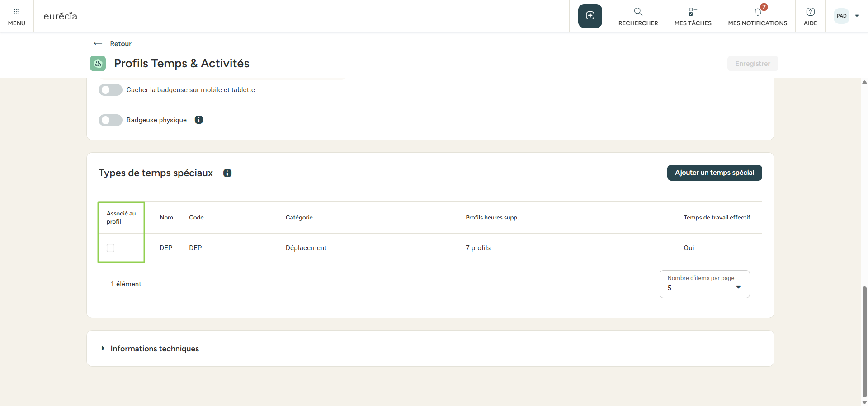Screen dimensions: 868x406
Task: Open the main MENU grid icon
Action: click(x=17, y=12)
